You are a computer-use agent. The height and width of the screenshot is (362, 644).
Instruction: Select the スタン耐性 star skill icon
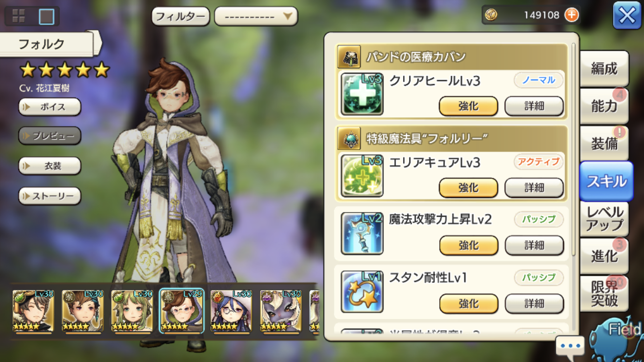click(362, 292)
